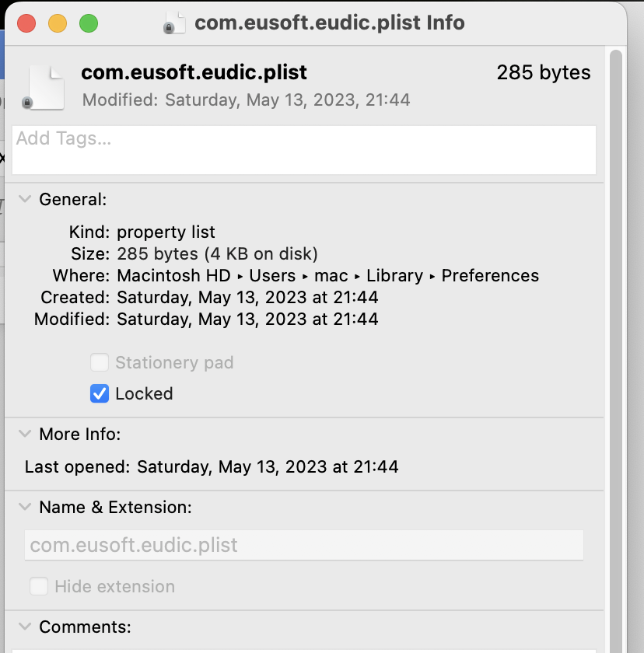Zoom the Info window with green button
Viewport: 644px width, 653px height.
(89, 23)
